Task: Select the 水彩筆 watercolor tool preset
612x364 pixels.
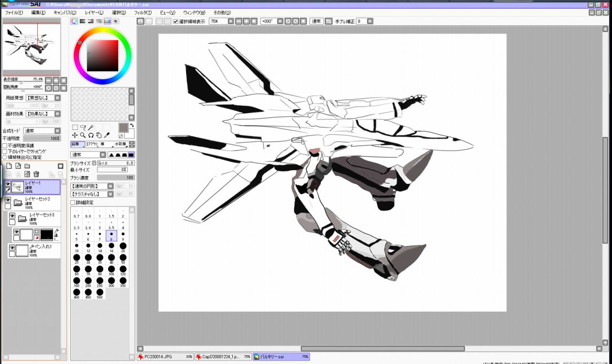Action: 121,144
